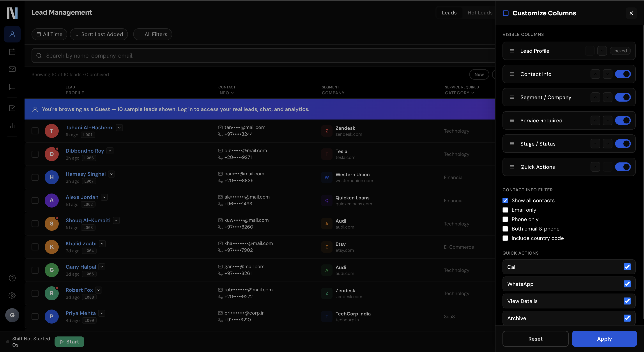The width and height of the screenshot is (644, 352).
Task: Check Include country code
Action: 505,238
